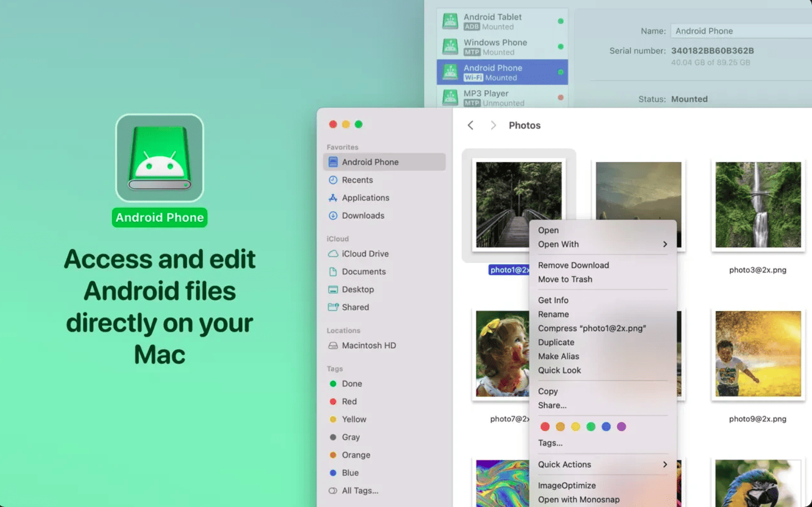Image resolution: width=812 pixels, height=507 pixels.
Task: Select the parrot photo thumbnail
Action: [x=758, y=483]
